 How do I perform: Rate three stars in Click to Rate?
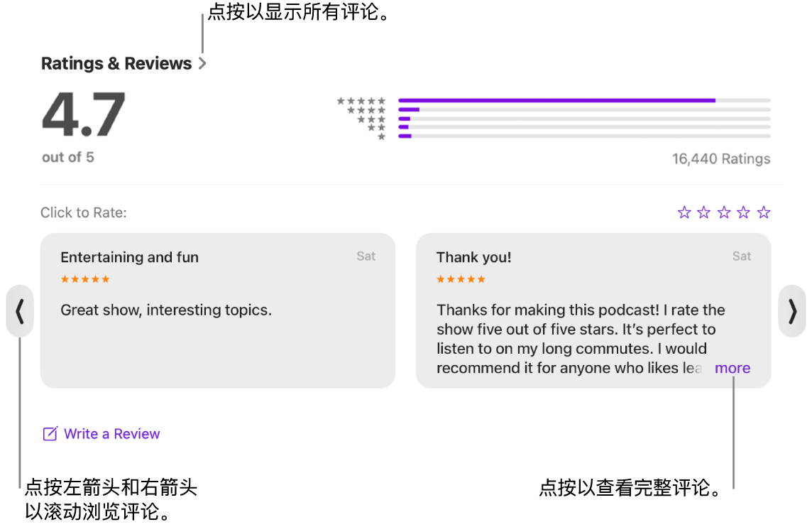pyautogui.click(x=724, y=212)
